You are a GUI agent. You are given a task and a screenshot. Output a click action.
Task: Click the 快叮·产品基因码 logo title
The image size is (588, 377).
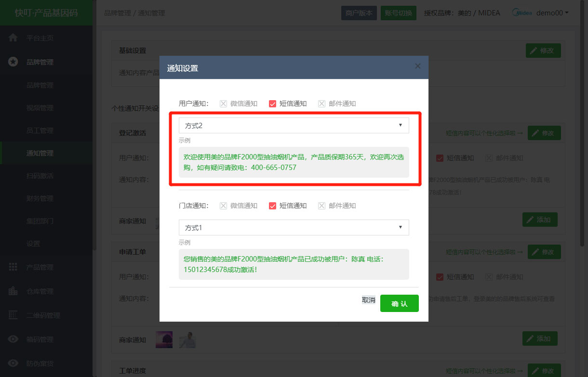pos(46,13)
